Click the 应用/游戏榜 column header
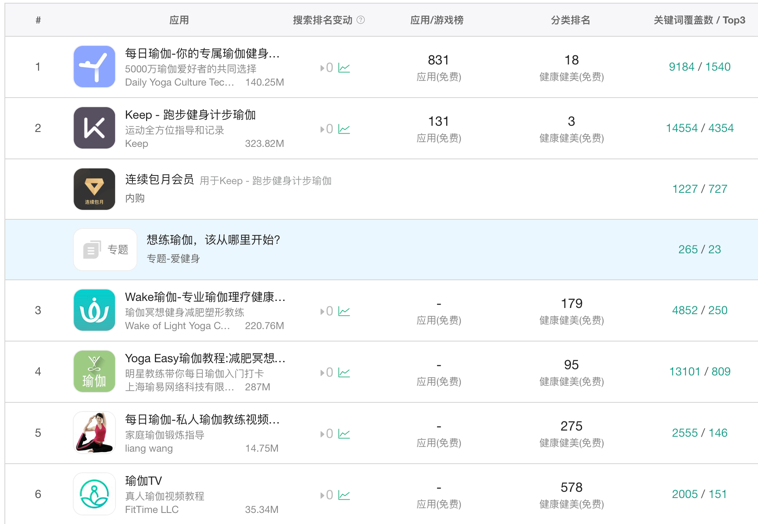 coord(437,20)
